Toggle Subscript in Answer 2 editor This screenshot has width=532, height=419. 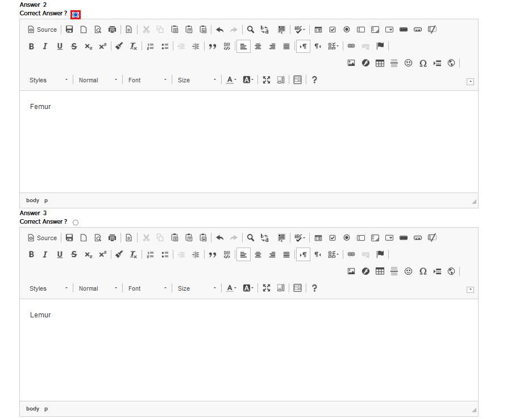point(88,47)
